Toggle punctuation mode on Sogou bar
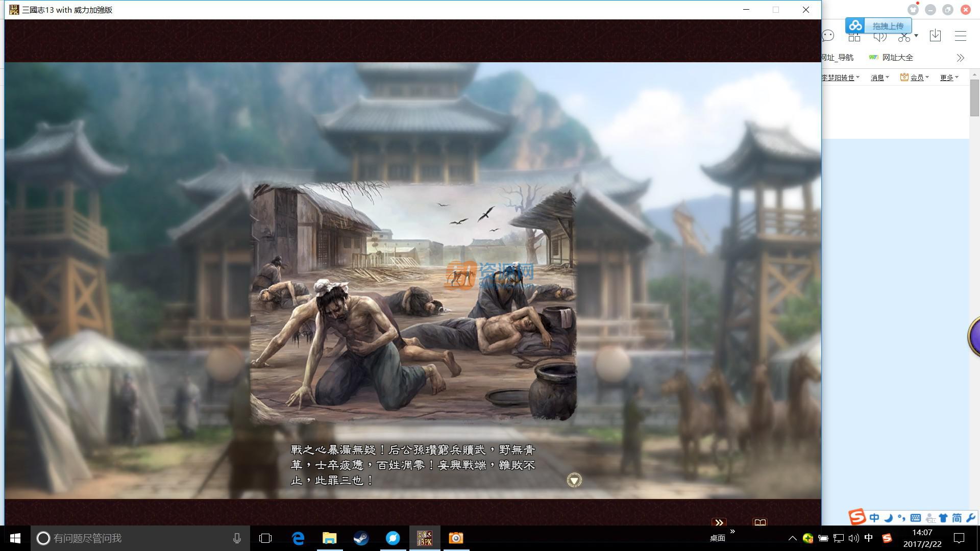The image size is (980, 551). 901,518
